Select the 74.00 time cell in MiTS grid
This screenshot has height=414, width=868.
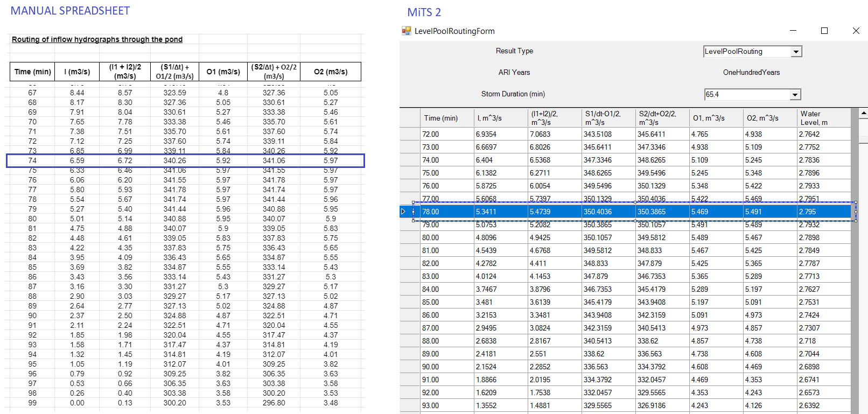coord(447,160)
